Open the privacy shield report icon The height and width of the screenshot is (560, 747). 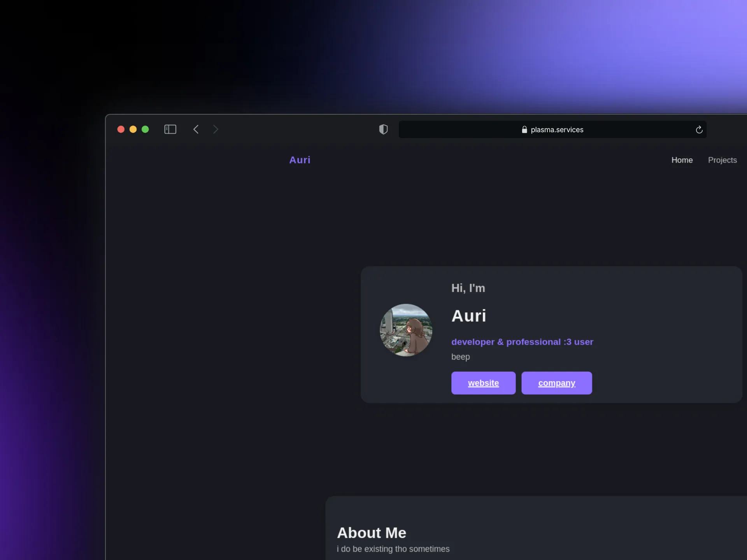point(383,129)
